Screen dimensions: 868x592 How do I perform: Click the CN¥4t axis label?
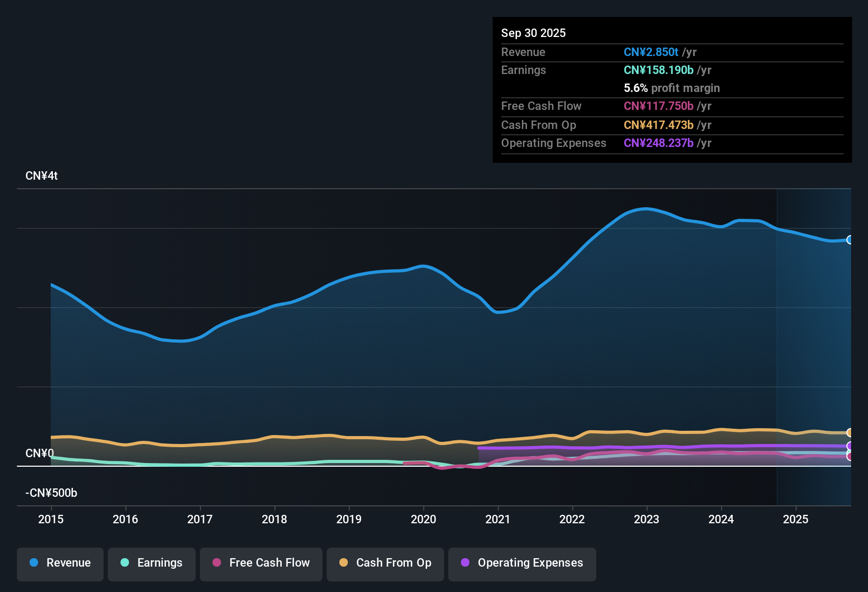(41, 175)
